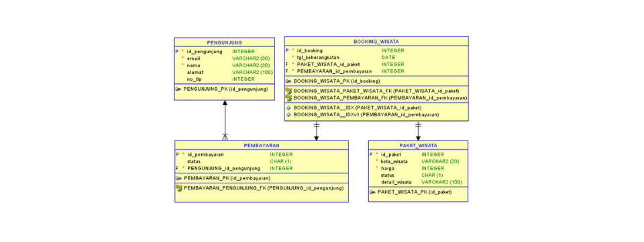Select the PENGUNJUNG table header
Screen dimensions: 644x242
[x=224, y=42]
